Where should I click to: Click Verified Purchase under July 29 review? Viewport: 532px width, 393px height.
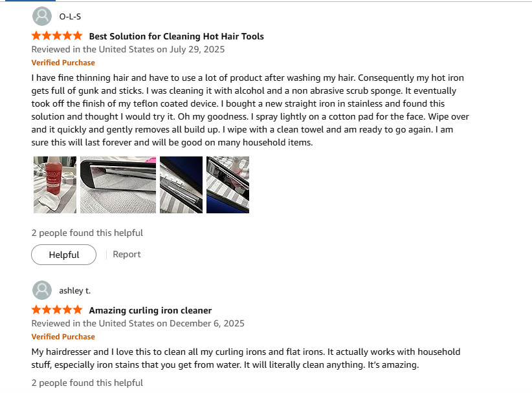63,63
